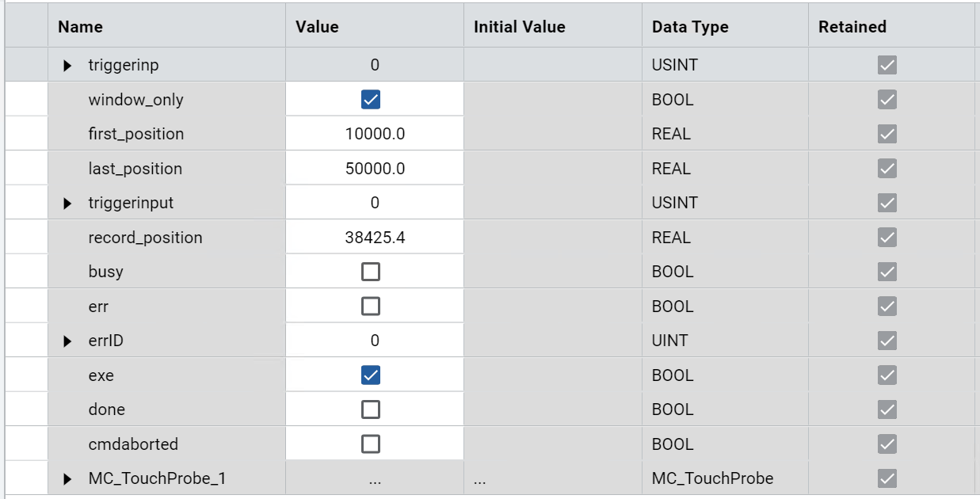
Task: Enable the busy value checkbox
Action: click(371, 272)
